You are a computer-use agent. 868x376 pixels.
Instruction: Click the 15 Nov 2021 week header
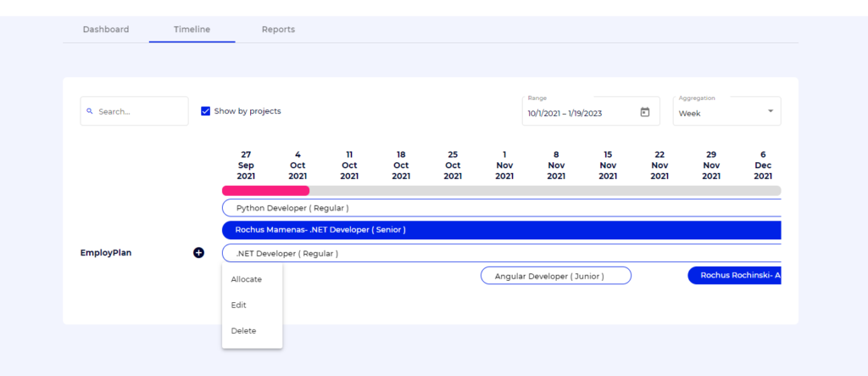[608, 166]
